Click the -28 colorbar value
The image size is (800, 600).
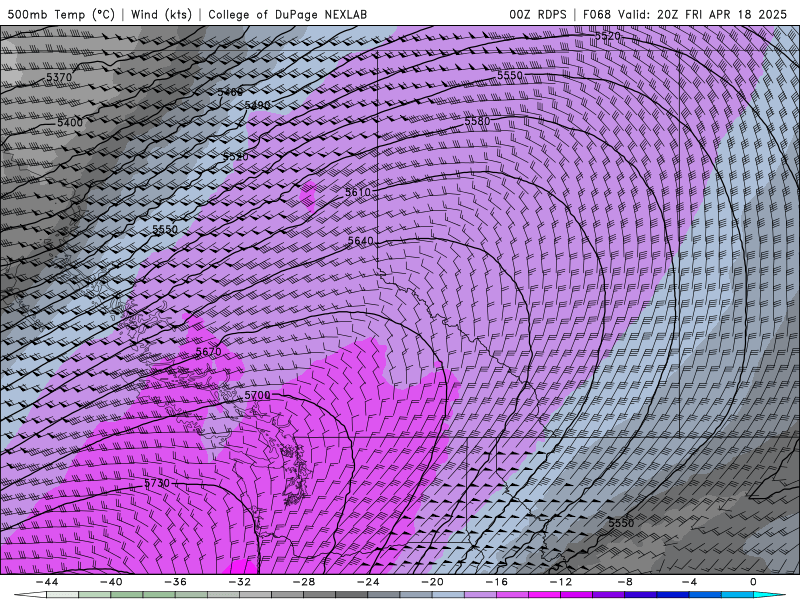tap(304, 582)
